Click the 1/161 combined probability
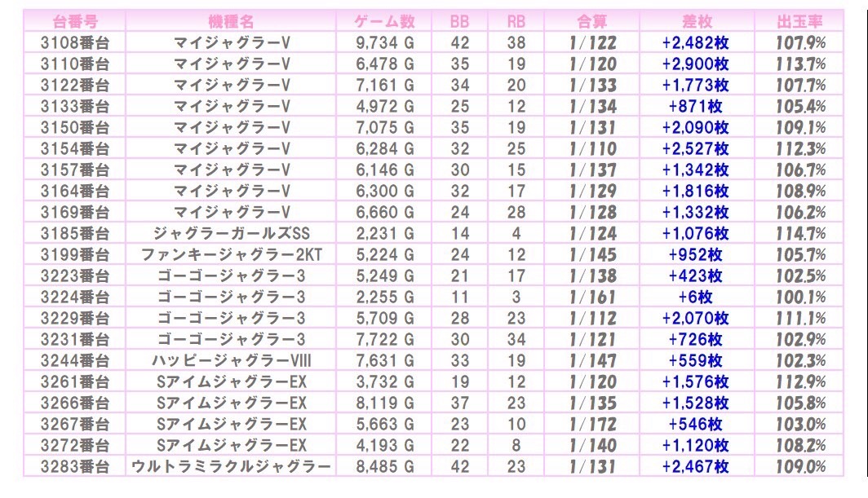 coord(593,297)
